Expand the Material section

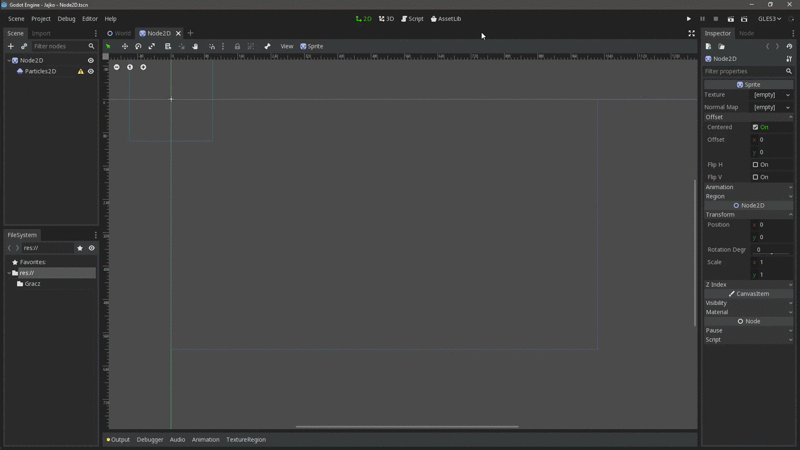pyautogui.click(x=748, y=312)
